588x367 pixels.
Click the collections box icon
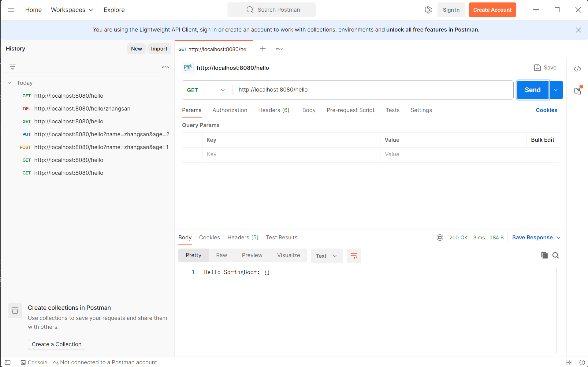click(x=15, y=311)
